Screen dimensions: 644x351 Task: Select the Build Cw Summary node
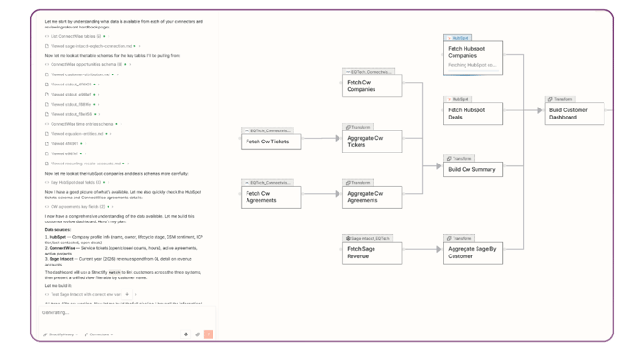pos(473,169)
